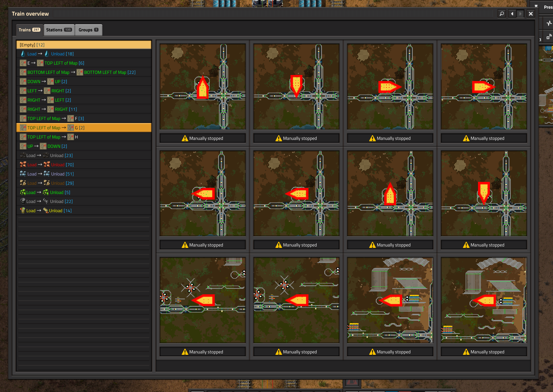The image size is (553, 392).
Task: Click copper ore icon in Load row [70]
Action: 23,165
